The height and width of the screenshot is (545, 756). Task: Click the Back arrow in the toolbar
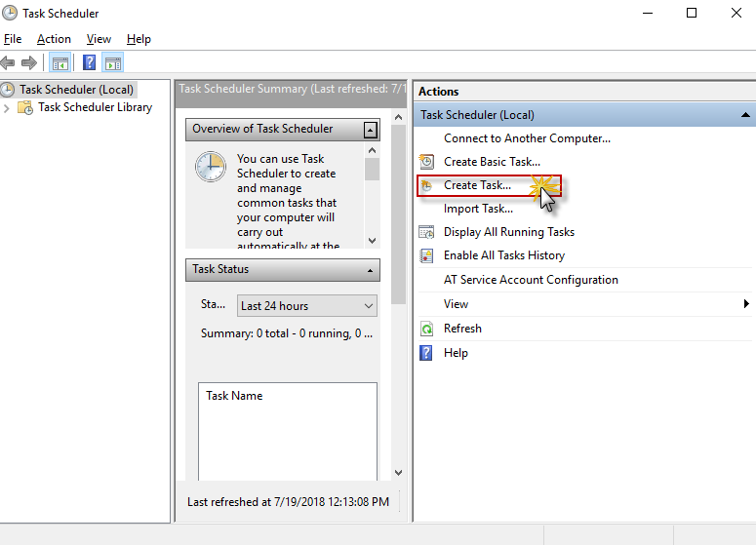point(9,63)
